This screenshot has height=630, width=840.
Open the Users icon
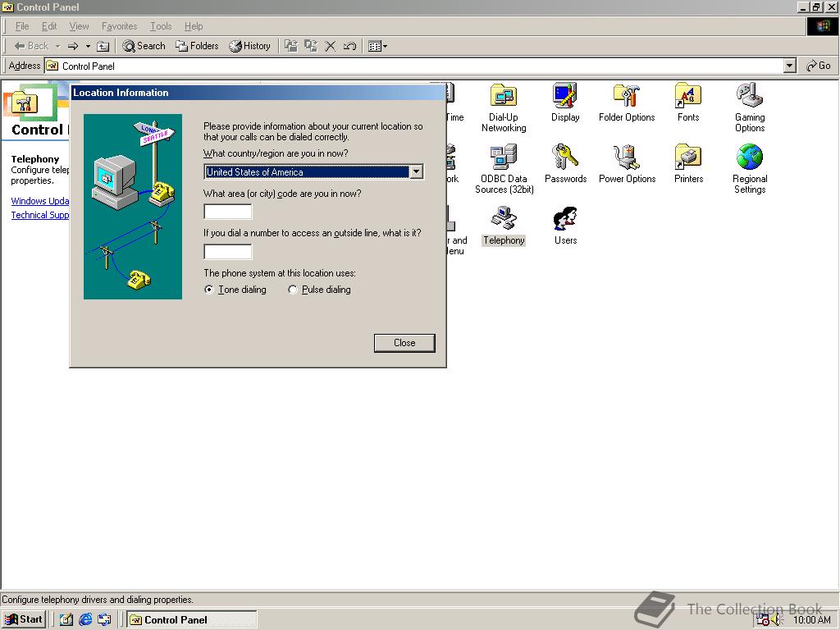[x=566, y=226]
